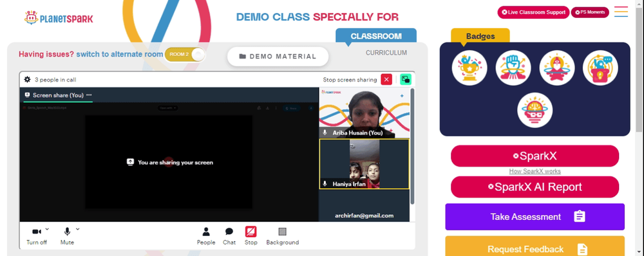The height and width of the screenshot is (256, 644).
Task: Select Haniya Irfan video tile
Action: tap(365, 164)
